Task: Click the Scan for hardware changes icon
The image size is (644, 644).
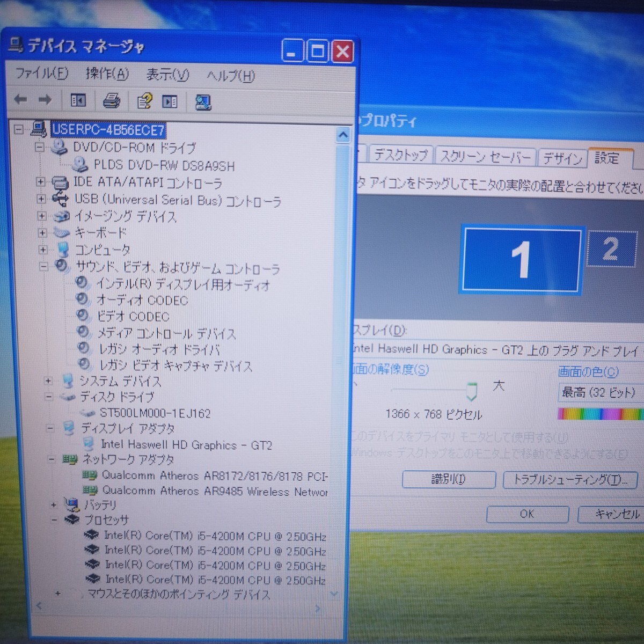Action: tap(203, 102)
